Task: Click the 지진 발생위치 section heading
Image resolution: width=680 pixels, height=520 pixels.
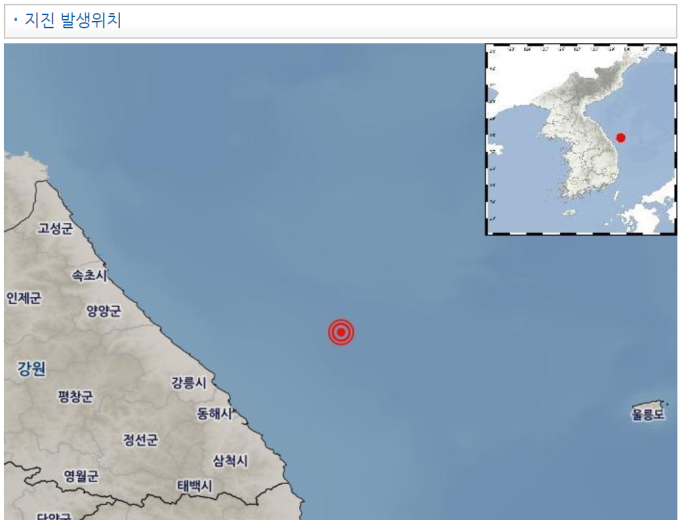Action: pyautogui.click(x=73, y=20)
